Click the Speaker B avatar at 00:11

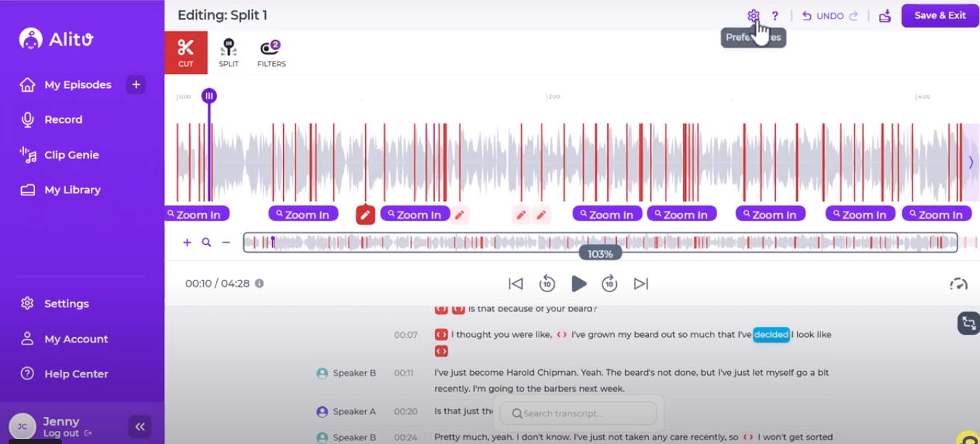click(x=322, y=373)
